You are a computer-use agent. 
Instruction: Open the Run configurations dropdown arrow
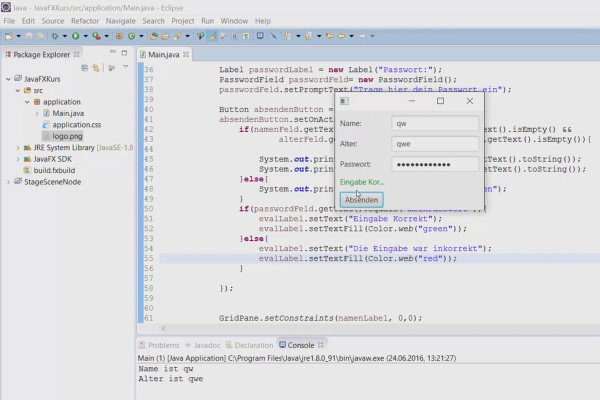86,36
